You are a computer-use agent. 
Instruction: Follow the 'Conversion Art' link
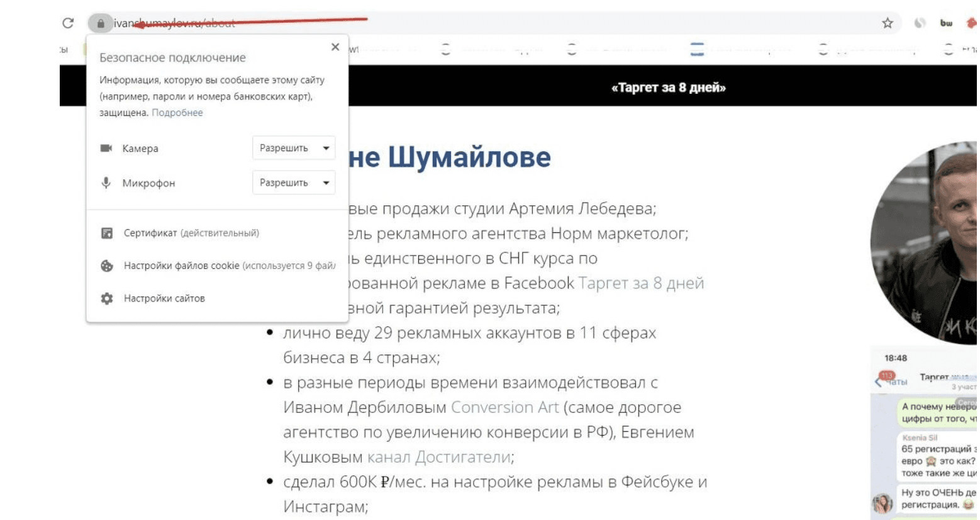click(x=504, y=407)
